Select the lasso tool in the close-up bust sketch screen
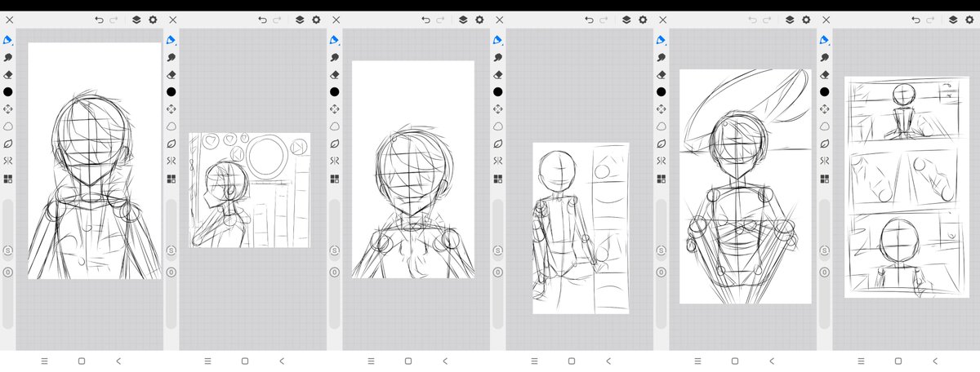 coord(334,126)
